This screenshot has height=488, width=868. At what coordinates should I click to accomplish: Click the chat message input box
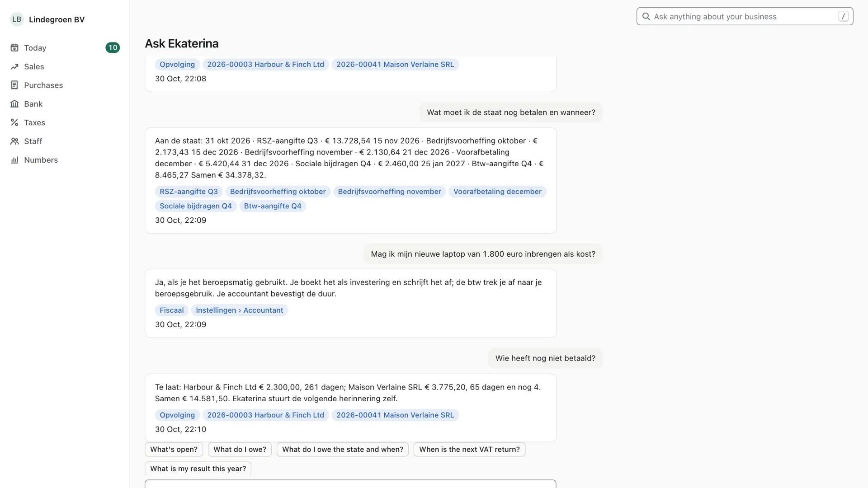350,484
